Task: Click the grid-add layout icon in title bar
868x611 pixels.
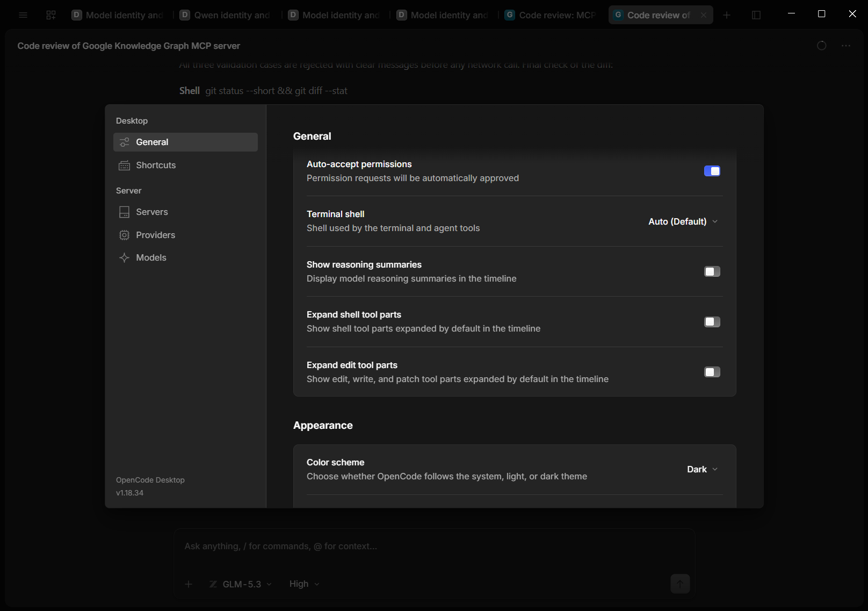Action: 51,15
